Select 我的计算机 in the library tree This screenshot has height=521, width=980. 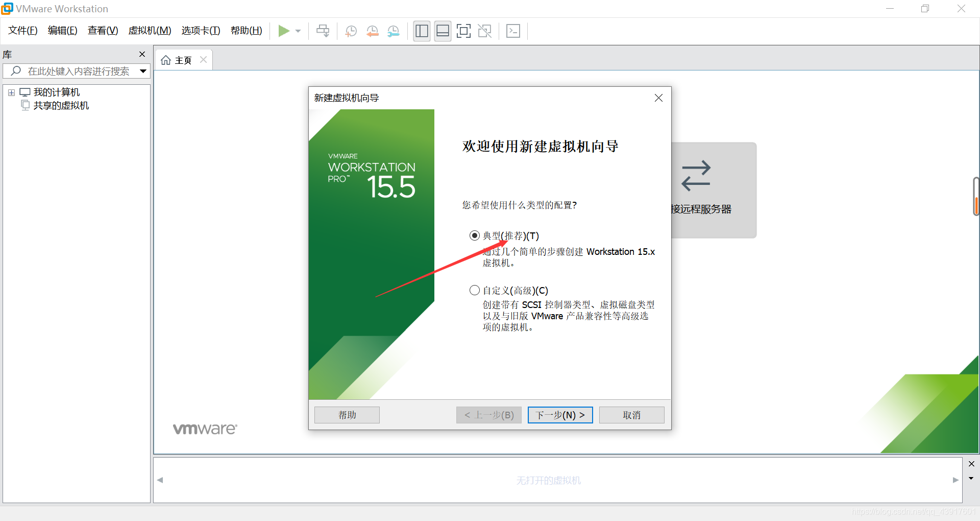(57, 92)
